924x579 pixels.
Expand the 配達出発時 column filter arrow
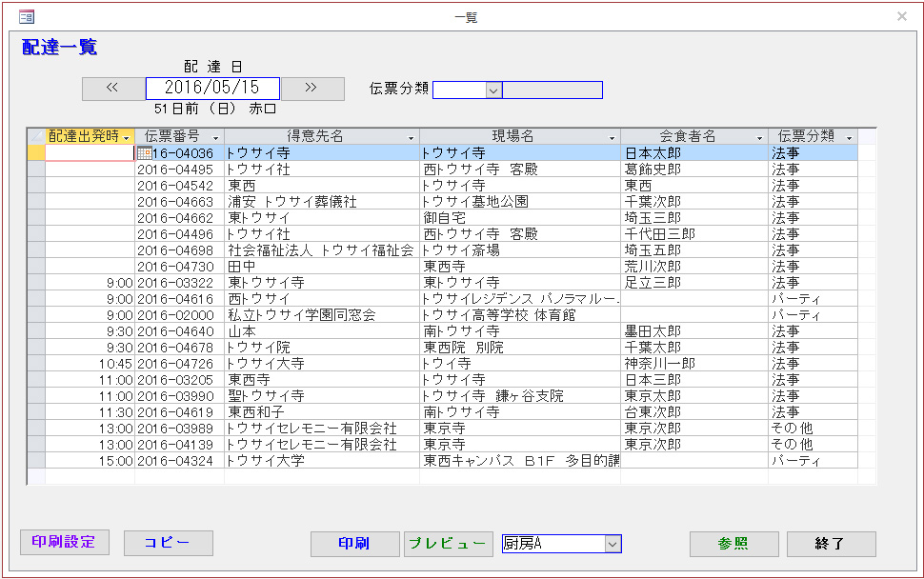[127, 137]
